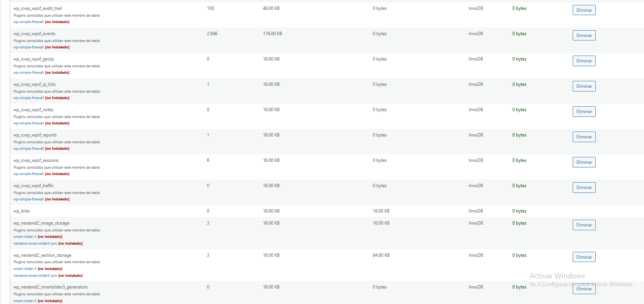
Task: Open wp-simple-firewall link under audit_trail table
Action: click(29, 22)
